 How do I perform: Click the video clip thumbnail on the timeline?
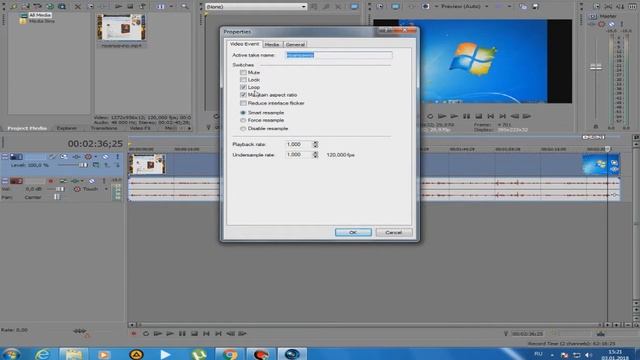pyautogui.click(x=147, y=164)
